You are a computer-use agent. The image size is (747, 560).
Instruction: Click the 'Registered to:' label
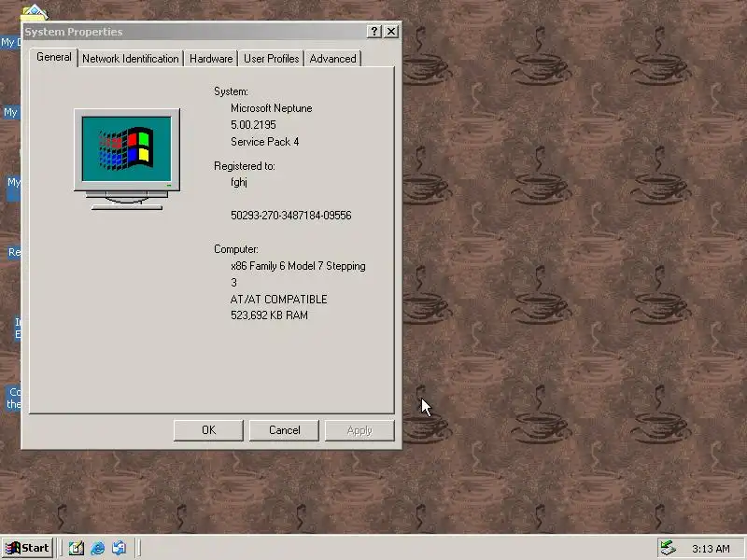click(245, 166)
